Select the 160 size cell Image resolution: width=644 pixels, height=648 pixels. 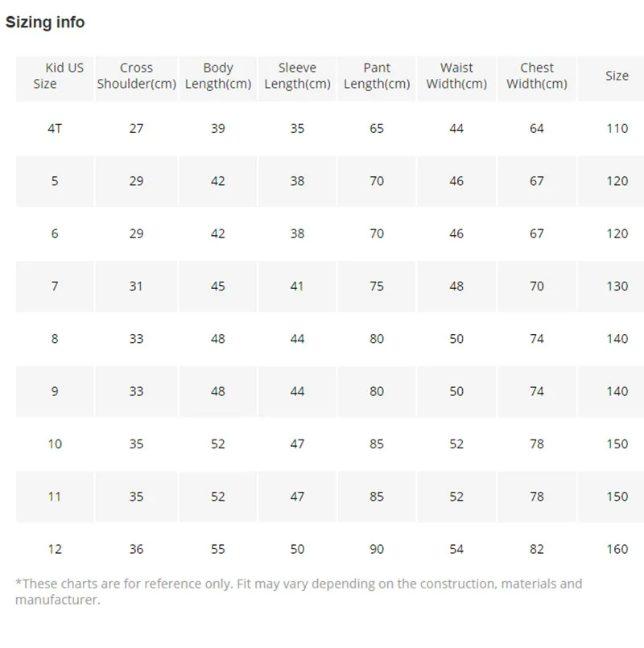tap(617, 549)
